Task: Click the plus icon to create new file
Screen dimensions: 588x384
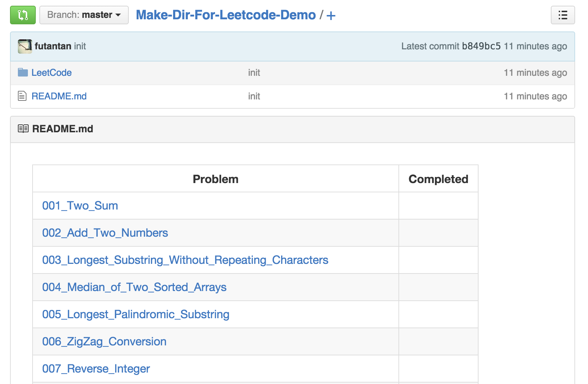Action: coord(331,15)
